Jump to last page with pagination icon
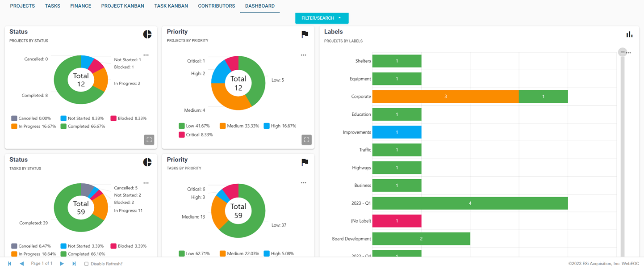Screen dimensions: 644x270 tap(74, 264)
